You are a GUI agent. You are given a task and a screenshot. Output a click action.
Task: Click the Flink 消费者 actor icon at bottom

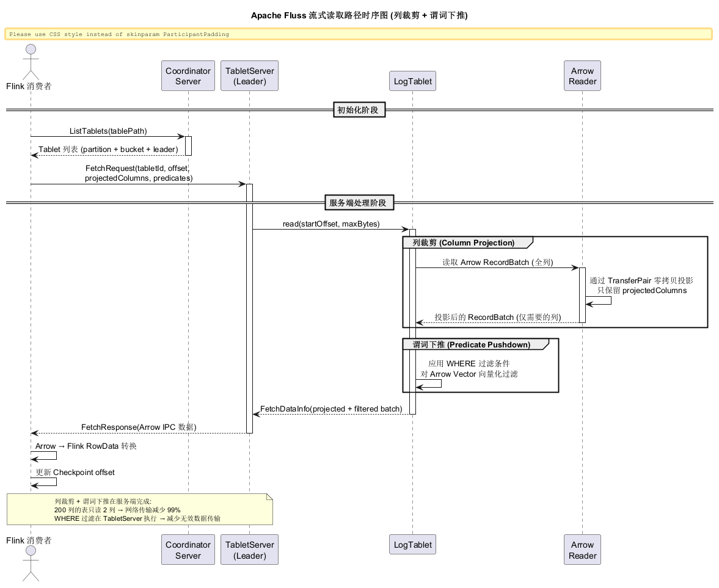click(x=31, y=564)
